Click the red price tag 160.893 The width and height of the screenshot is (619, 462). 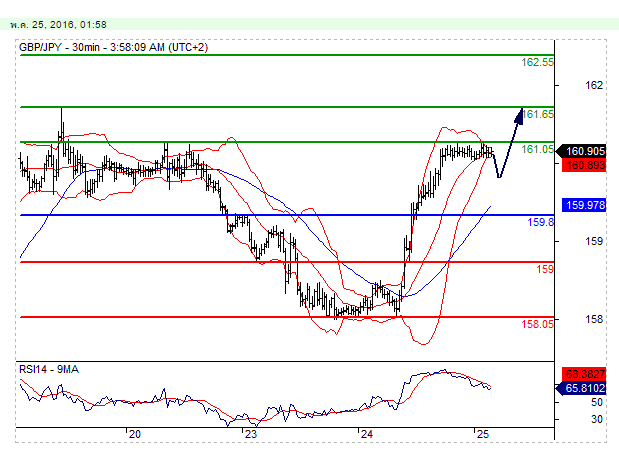[584, 165]
